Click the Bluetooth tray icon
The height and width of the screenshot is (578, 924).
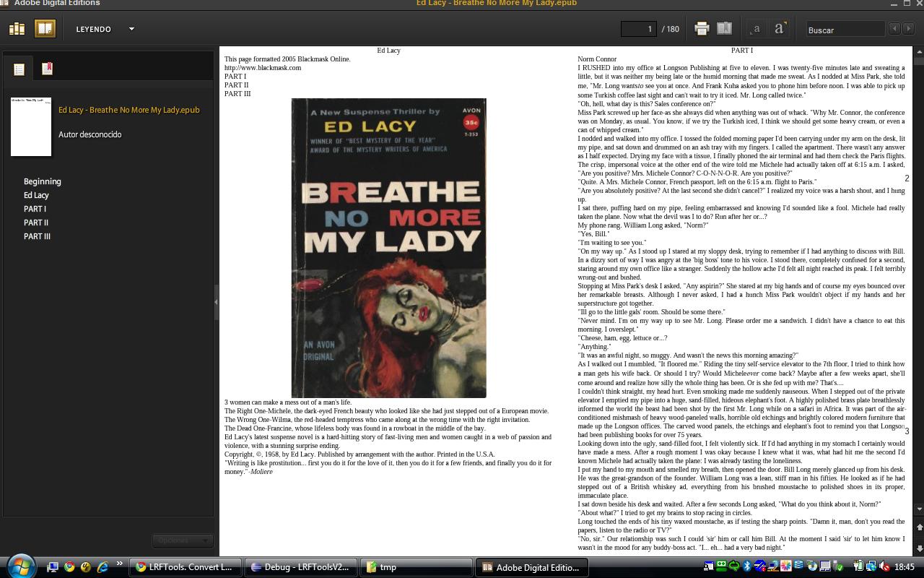tap(747, 566)
